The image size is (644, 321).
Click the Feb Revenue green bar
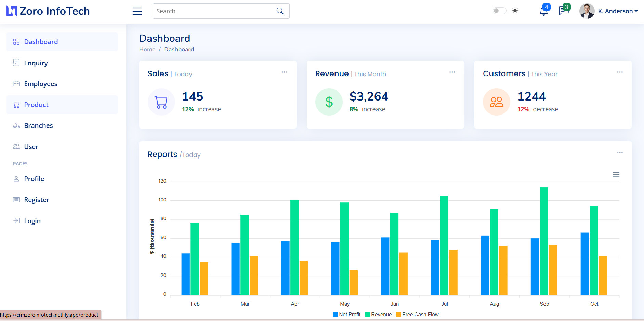point(195,259)
